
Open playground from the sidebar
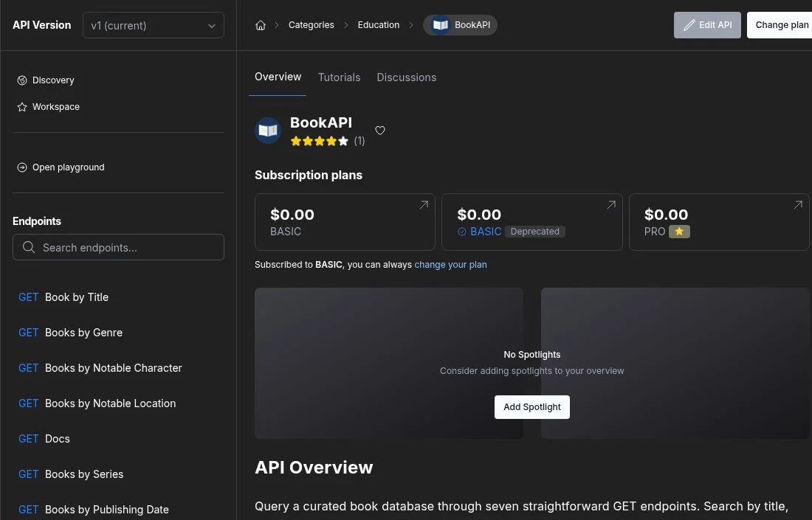point(69,167)
